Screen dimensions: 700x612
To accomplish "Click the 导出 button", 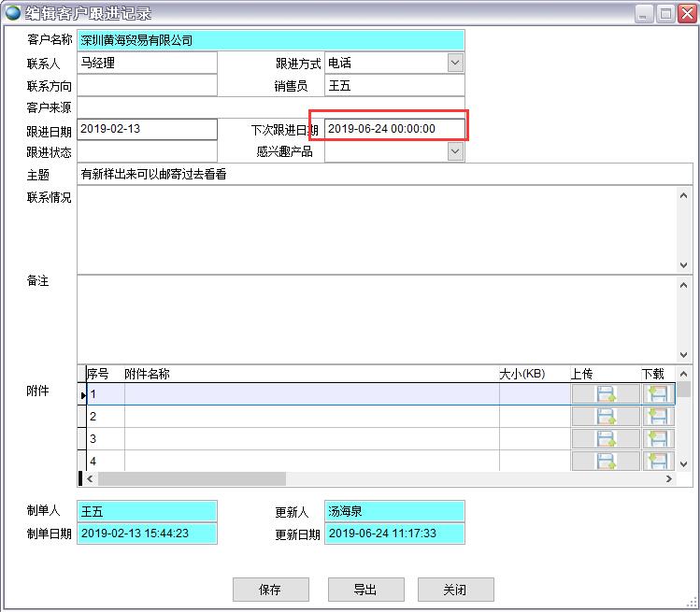I will (365, 590).
